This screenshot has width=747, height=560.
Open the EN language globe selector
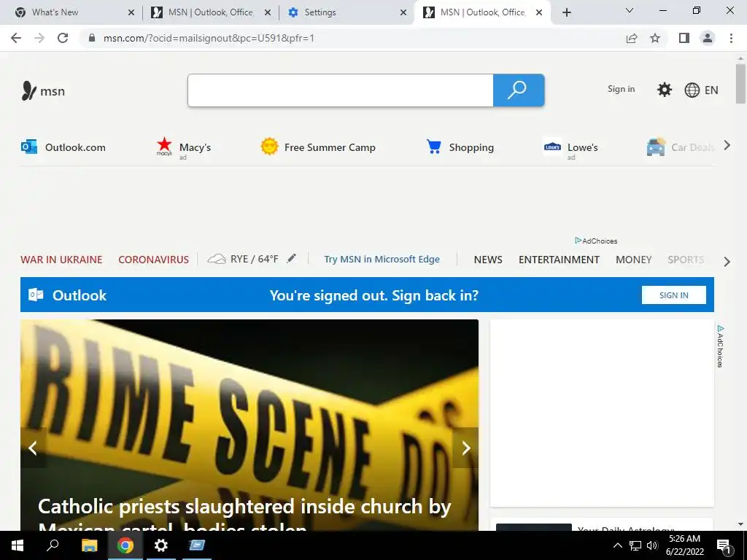click(x=701, y=90)
